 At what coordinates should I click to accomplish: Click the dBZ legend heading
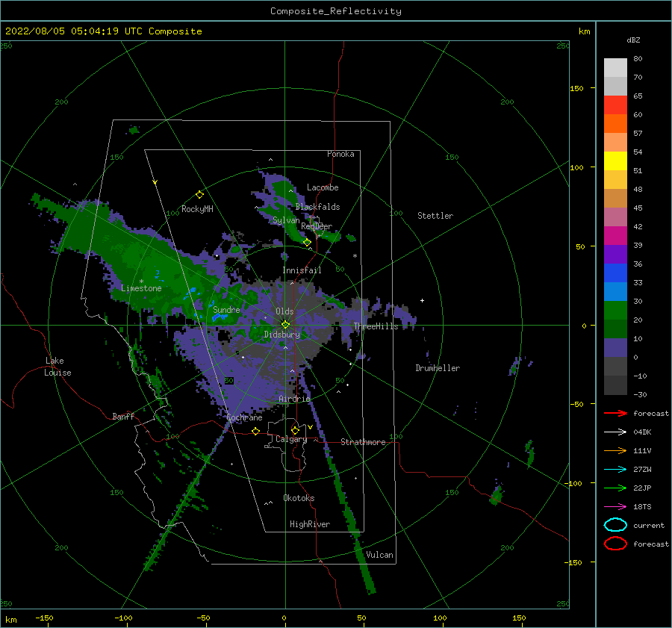(x=633, y=40)
